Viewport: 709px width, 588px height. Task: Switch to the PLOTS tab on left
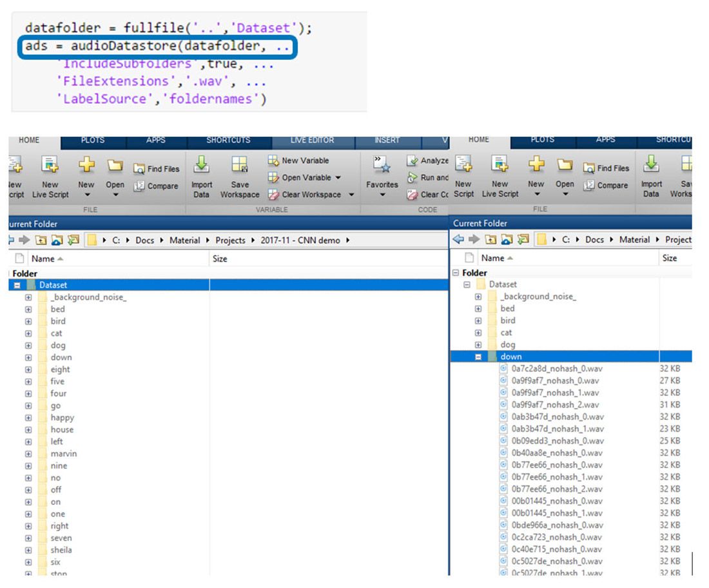[x=93, y=140]
